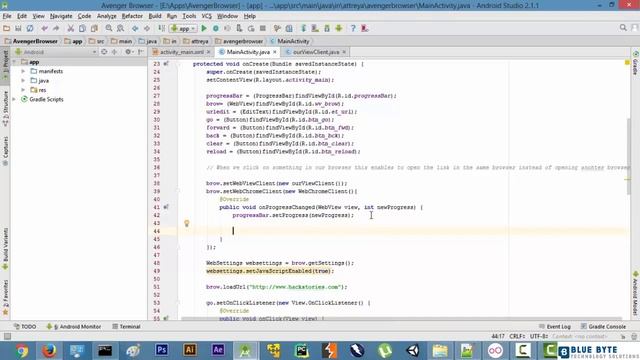Image resolution: width=640 pixels, height=360 pixels.
Task: Click the AvengerBrowser breadcrumb
Action: pyautogui.click(x=31, y=41)
